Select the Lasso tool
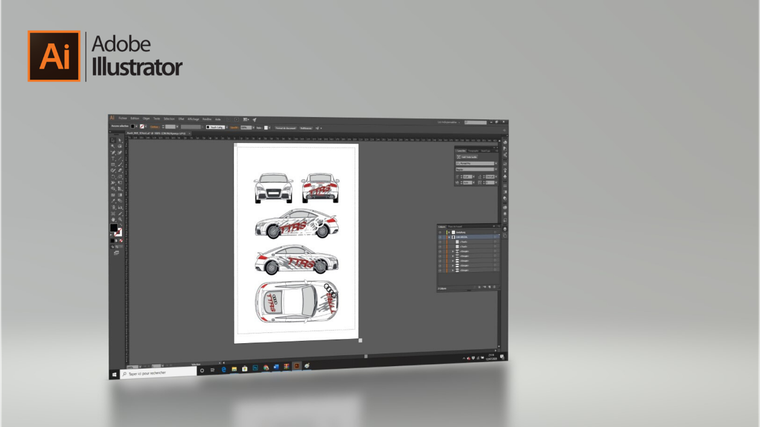The height and width of the screenshot is (427, 760). (120, 146)
